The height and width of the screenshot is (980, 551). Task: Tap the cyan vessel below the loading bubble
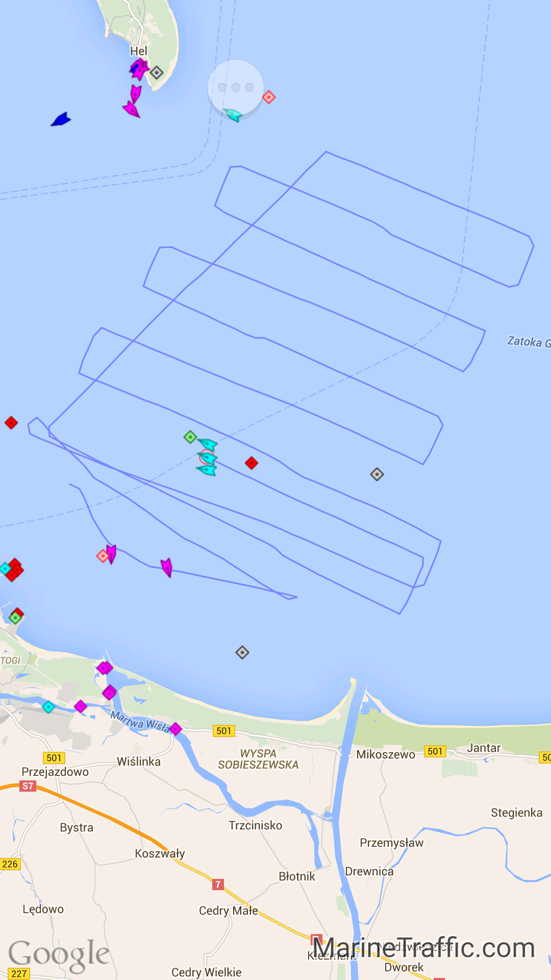(233, 115)
